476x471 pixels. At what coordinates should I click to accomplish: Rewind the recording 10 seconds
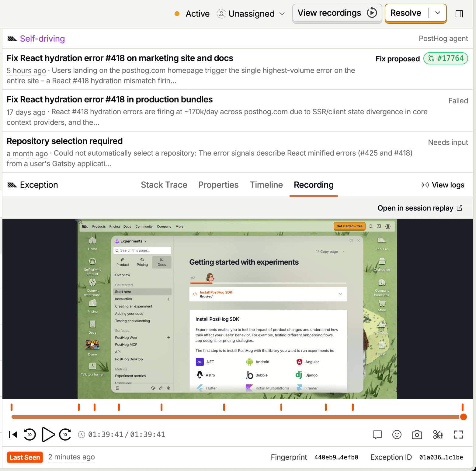[x=30, y=435]
